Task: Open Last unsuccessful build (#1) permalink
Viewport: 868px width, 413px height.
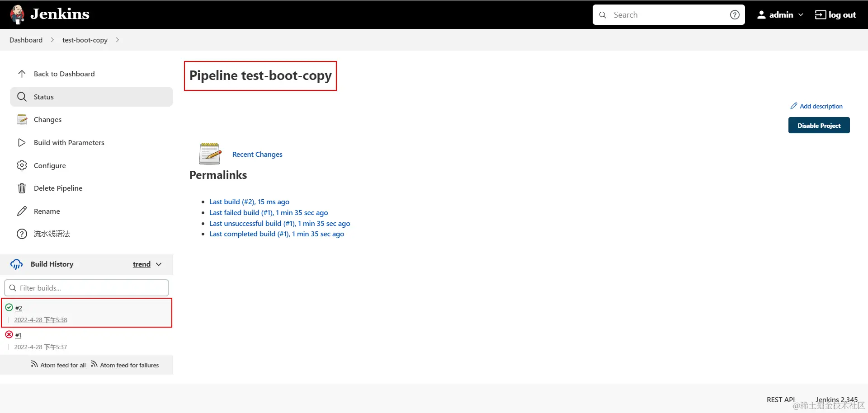Action: (x=280, y=223)
